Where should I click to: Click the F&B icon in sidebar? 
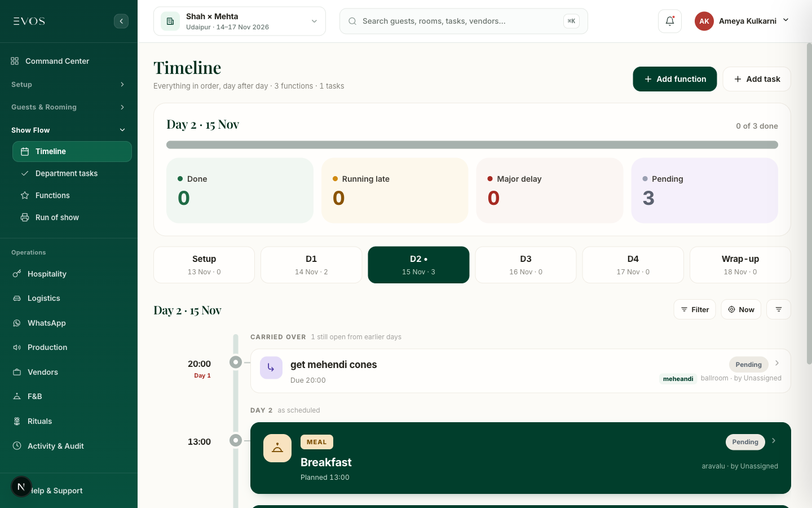[x=17, y=396]
